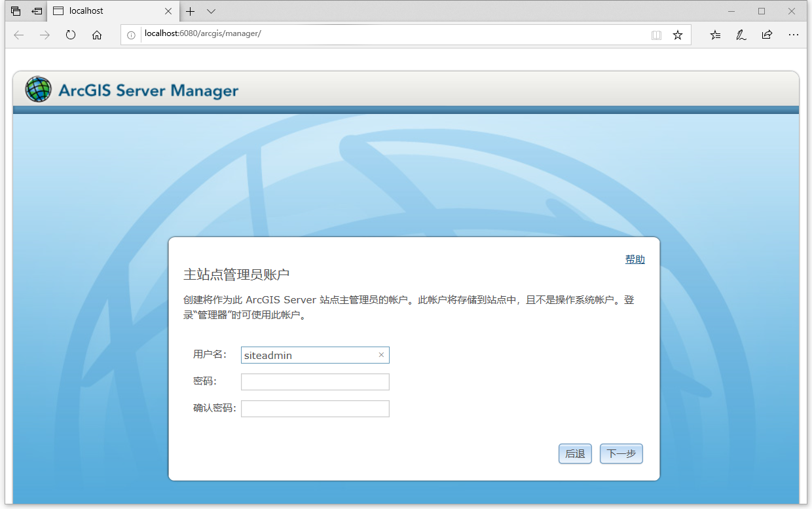
Task: Click the 主站点管理员账户 heading text
Action: [x=236, y=274]
